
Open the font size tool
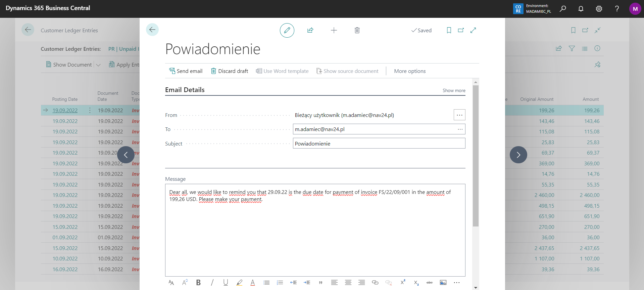coord(185,283)
